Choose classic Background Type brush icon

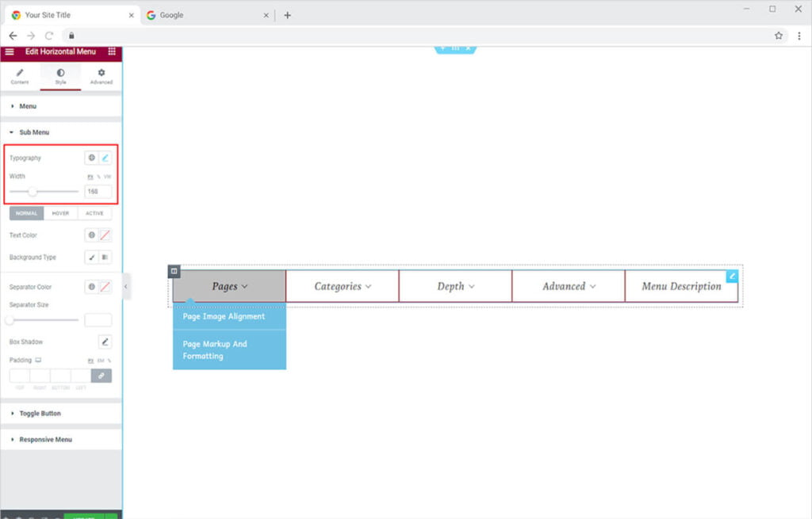coord(91,258)
